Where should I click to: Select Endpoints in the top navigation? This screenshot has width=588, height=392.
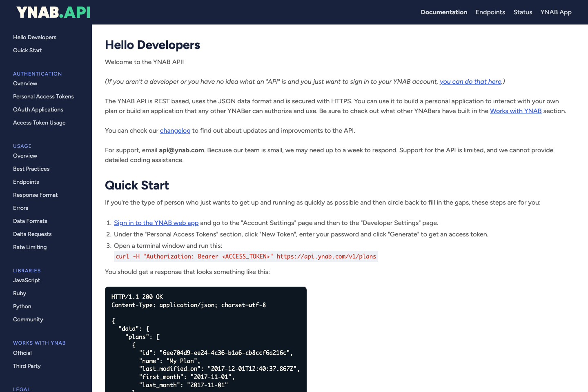click(490, 12)
